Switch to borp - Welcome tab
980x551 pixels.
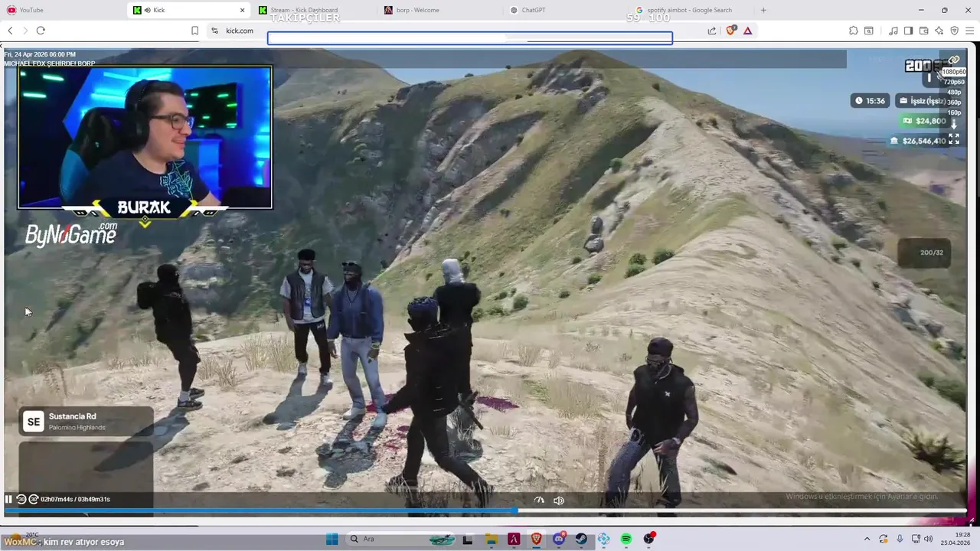[440, 10]
